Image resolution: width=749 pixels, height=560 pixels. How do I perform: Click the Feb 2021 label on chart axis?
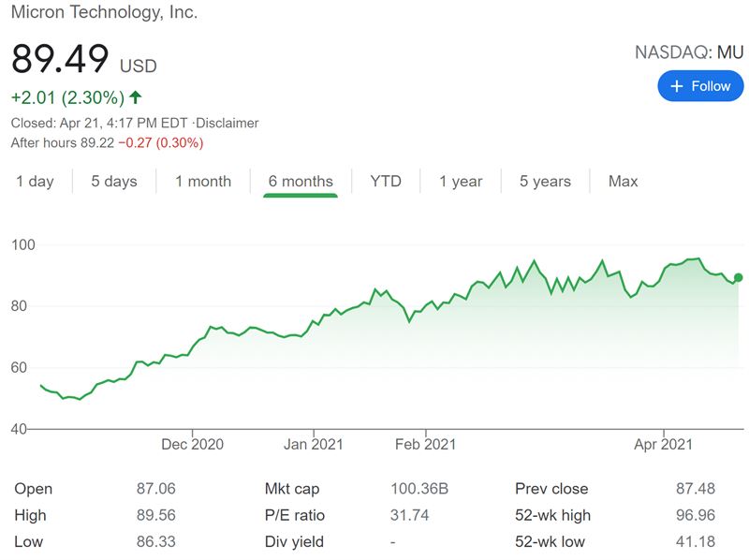425,444
